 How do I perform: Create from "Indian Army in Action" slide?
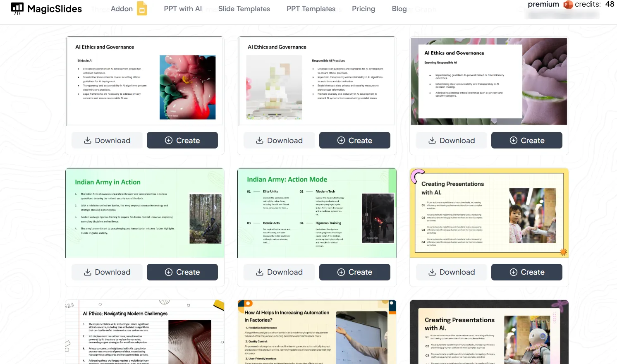click(x=182, y=272)
